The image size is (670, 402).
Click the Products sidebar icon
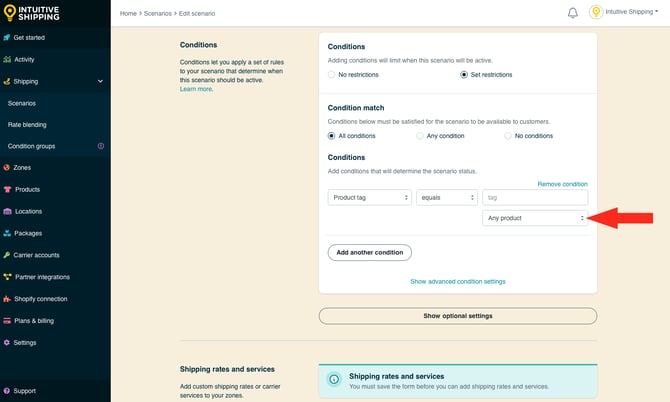click(7, 189)
